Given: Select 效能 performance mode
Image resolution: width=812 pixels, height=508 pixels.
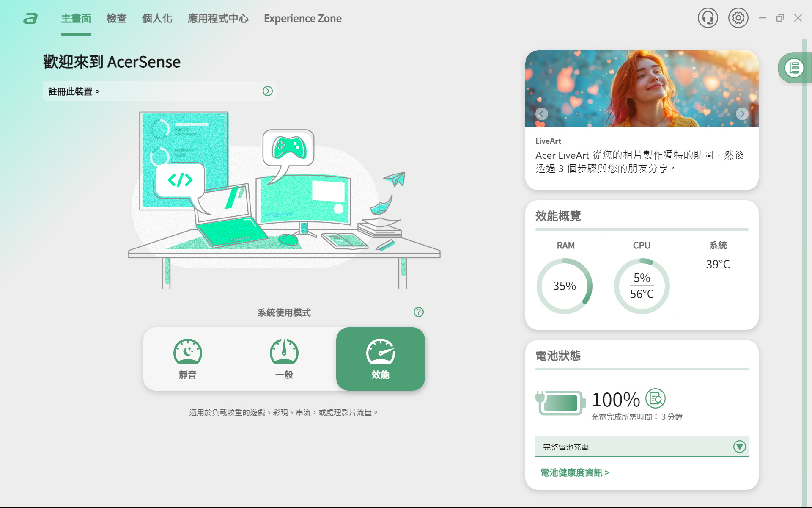Looking at the screenshot, I should click(380, 359).
